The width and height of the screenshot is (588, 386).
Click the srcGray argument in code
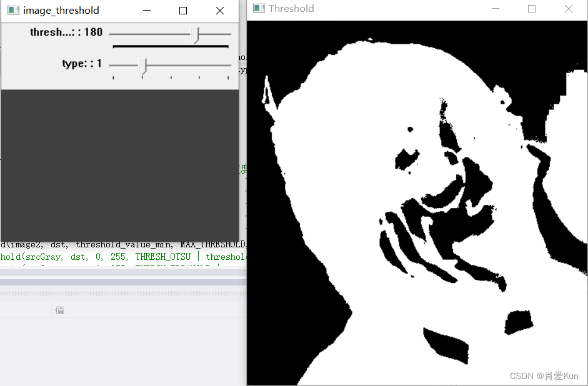(44, 257)
